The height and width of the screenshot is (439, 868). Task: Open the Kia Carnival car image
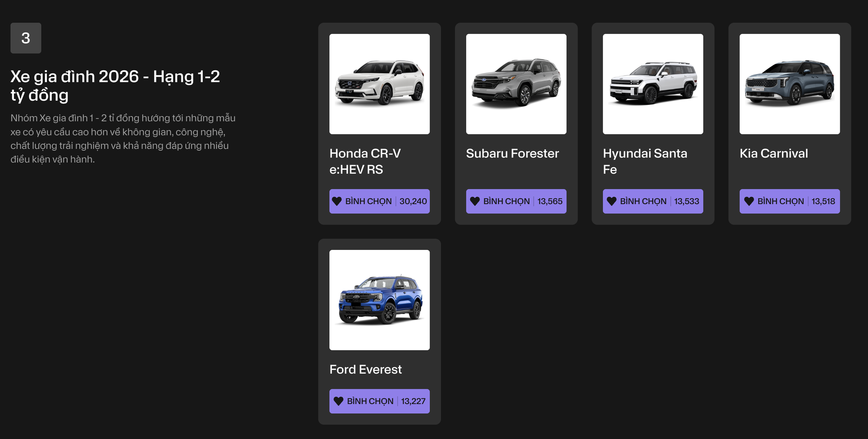(x=789, y=84)
